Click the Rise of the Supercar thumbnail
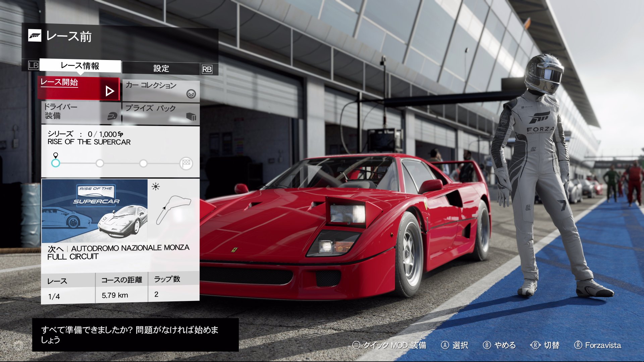The width and height of the screenshot is (644, 362). (95, 210)
